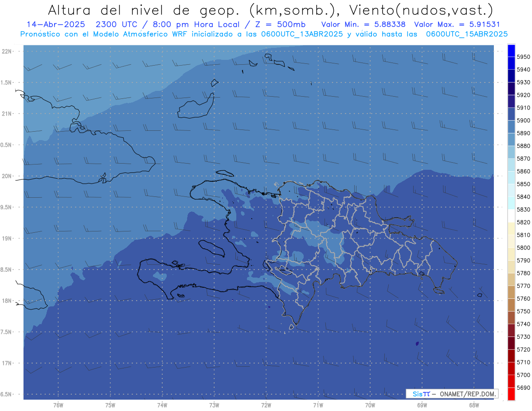Click the '9.5N' latitude label
Screen dimensions: 532x411
(7, 207)
